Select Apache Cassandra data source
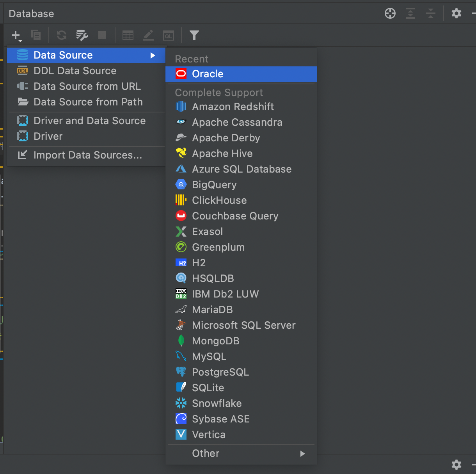This screenshot has height=474, width=476. pyautogui.click(x=241, y=122)
